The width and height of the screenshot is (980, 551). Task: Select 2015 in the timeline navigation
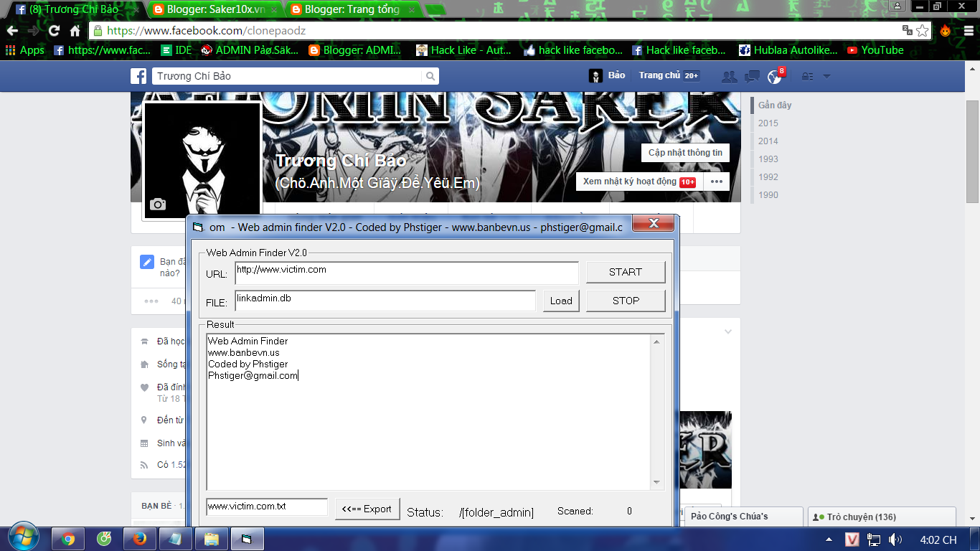768,123
